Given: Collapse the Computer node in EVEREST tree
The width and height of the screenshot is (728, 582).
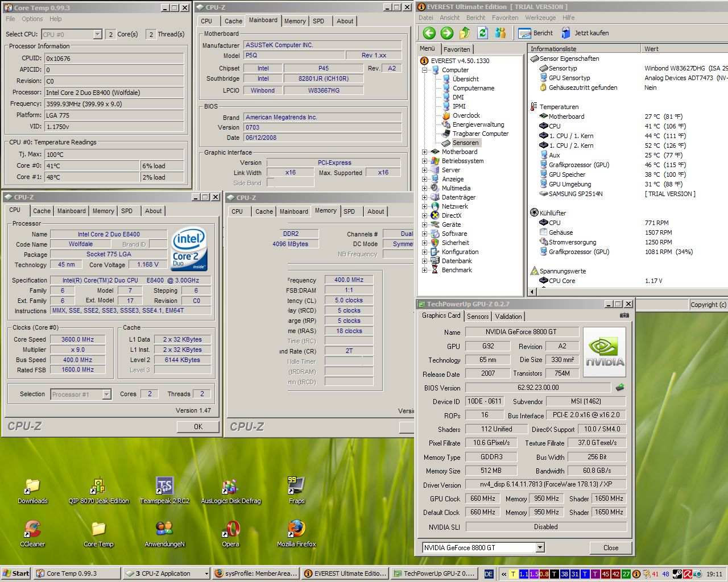Looking at the screenshot, I should [x=424, y=70].
